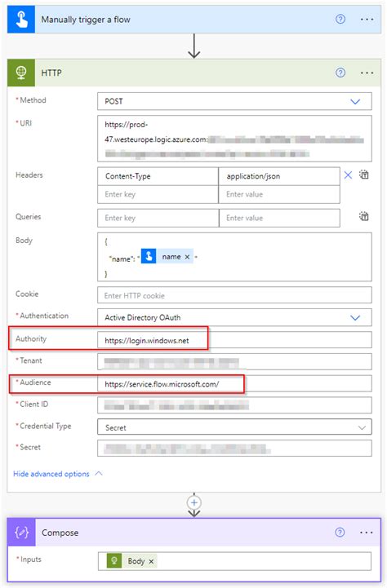Click the Manually trigger a flow icon
The height and width of the screenshot is (588, 387).
[21, 19]
